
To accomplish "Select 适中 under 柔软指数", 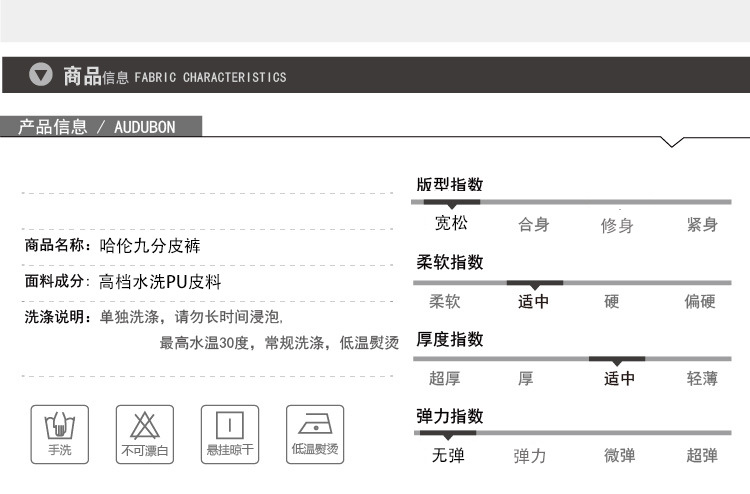I will pos(534,301).
